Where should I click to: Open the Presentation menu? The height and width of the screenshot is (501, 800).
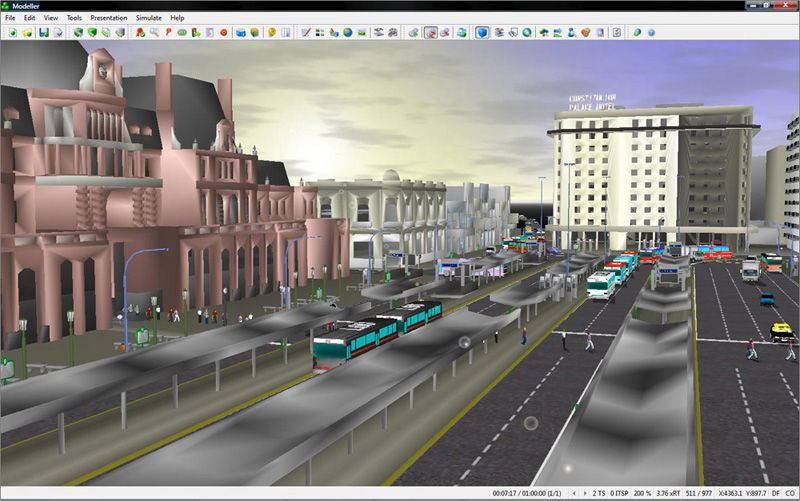pos(108,18)
